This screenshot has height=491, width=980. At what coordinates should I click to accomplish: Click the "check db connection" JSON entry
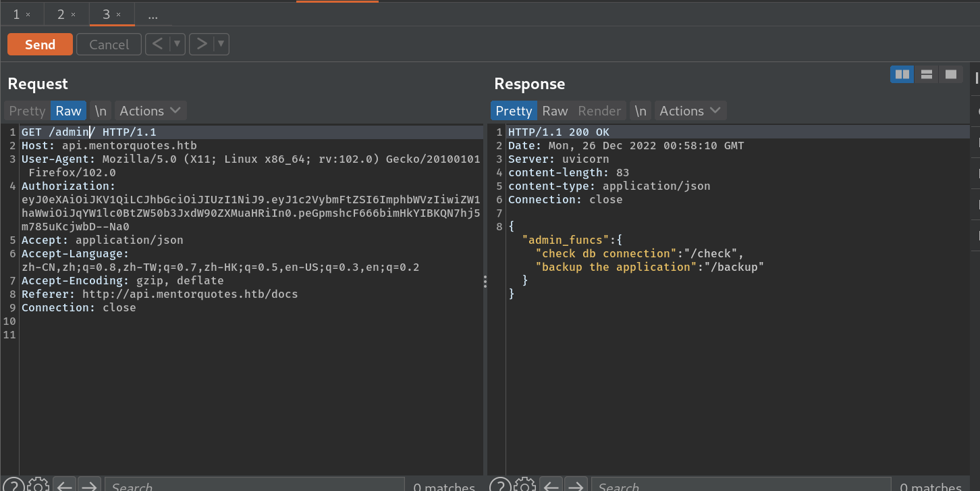[x=639, y=253]
